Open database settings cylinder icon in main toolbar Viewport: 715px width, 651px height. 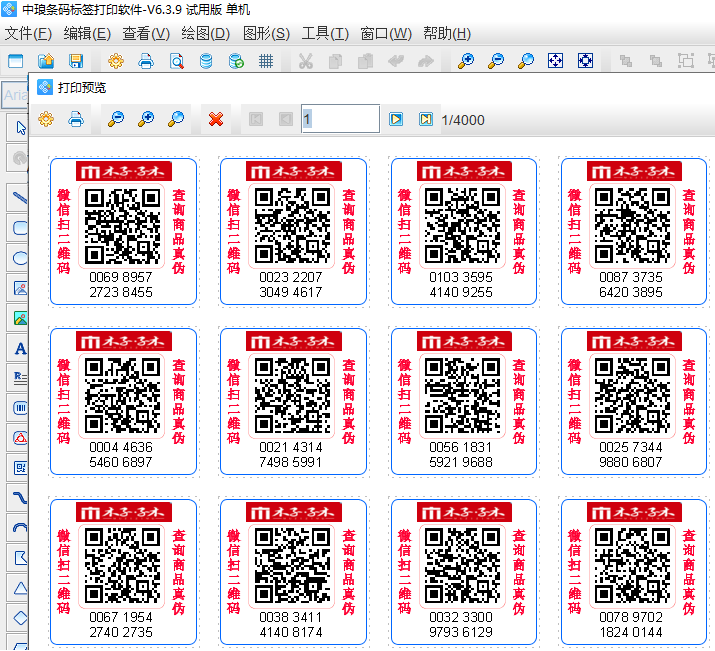[x=206, y=61]
